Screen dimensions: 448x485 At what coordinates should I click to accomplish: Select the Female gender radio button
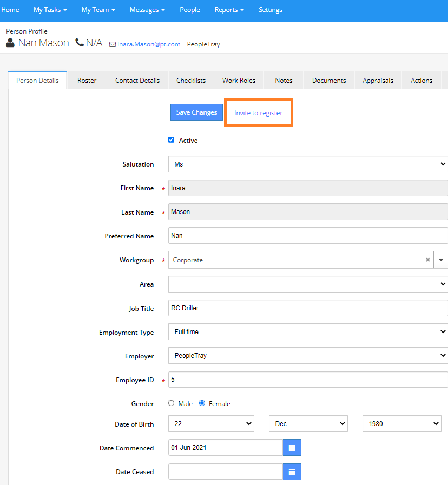click(x=202, y=403)
